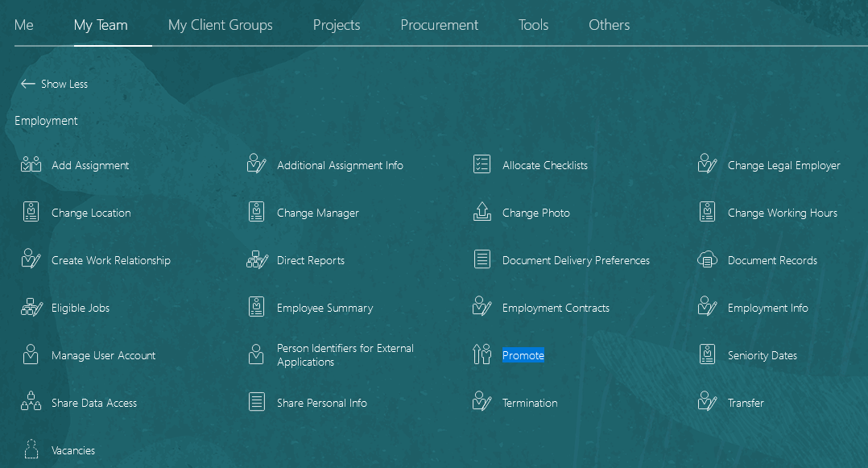This screenshot has width=868, height=468.
Task: Open the Employment Contracts link
Action: coord(556,308)
